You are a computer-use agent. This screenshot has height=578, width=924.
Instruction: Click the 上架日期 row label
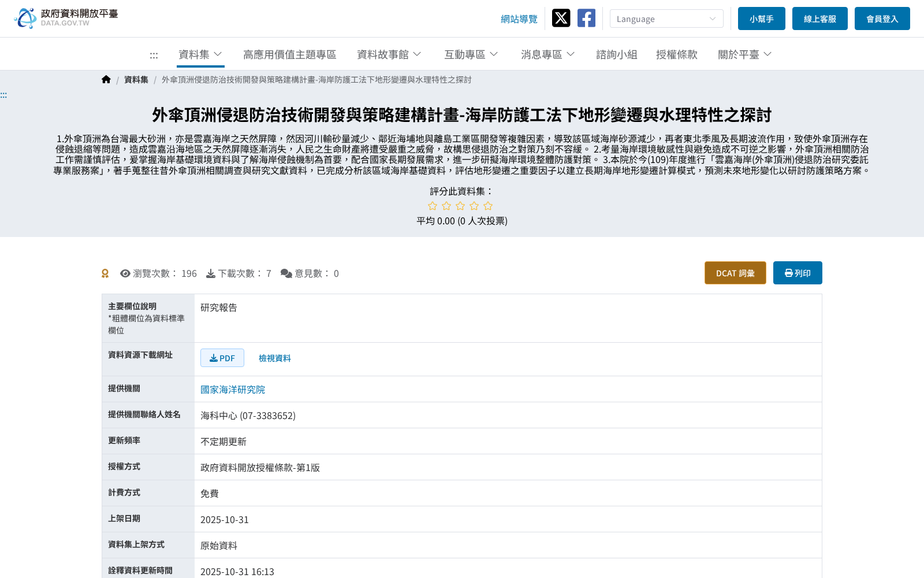124,518
